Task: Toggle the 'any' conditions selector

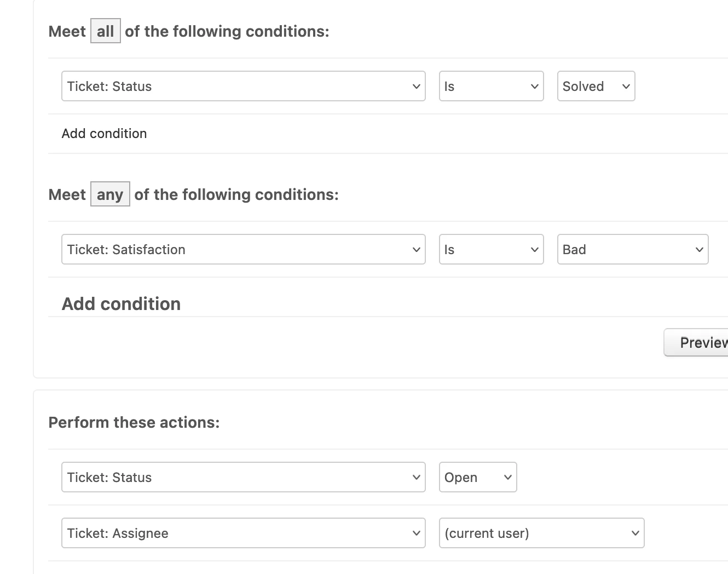Action: tap(109, 194)
